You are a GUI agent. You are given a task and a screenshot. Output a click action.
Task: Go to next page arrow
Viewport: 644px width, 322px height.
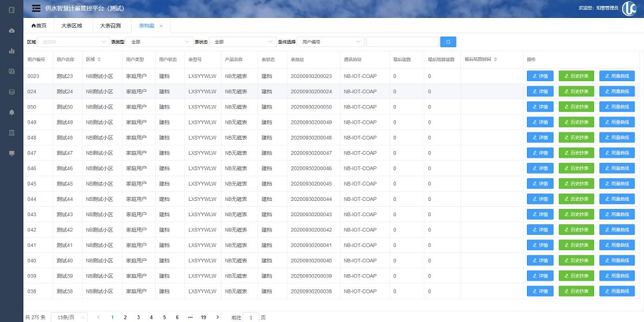(x=218, y=317)
